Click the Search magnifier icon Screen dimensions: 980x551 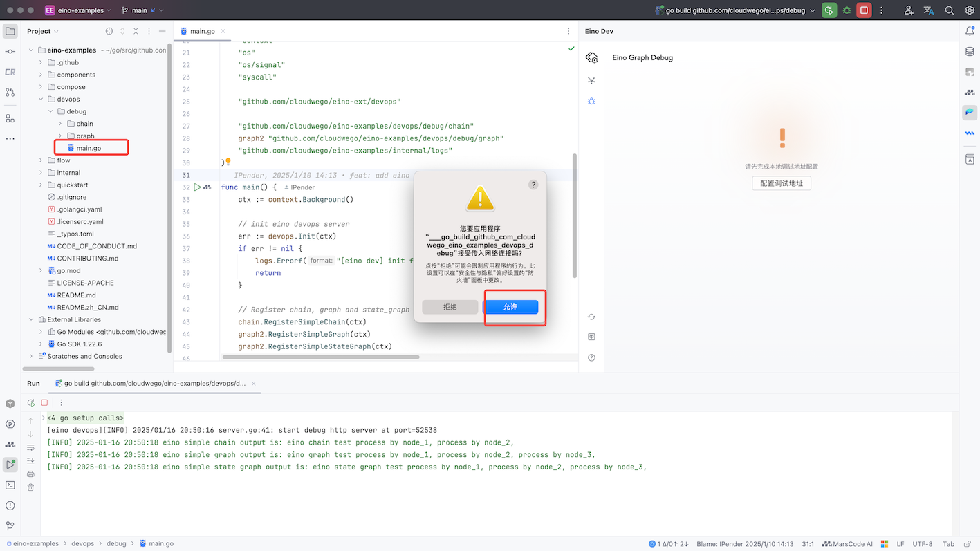(x=950, y=10)
